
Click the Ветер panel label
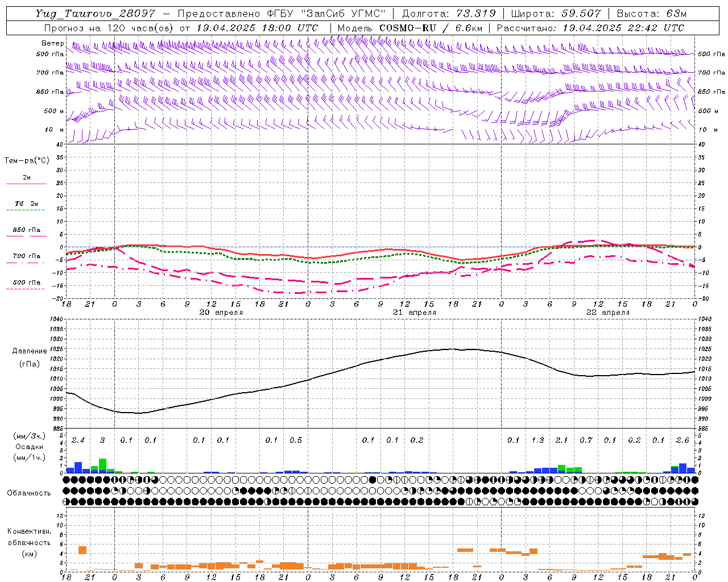(x=52, y=43)
